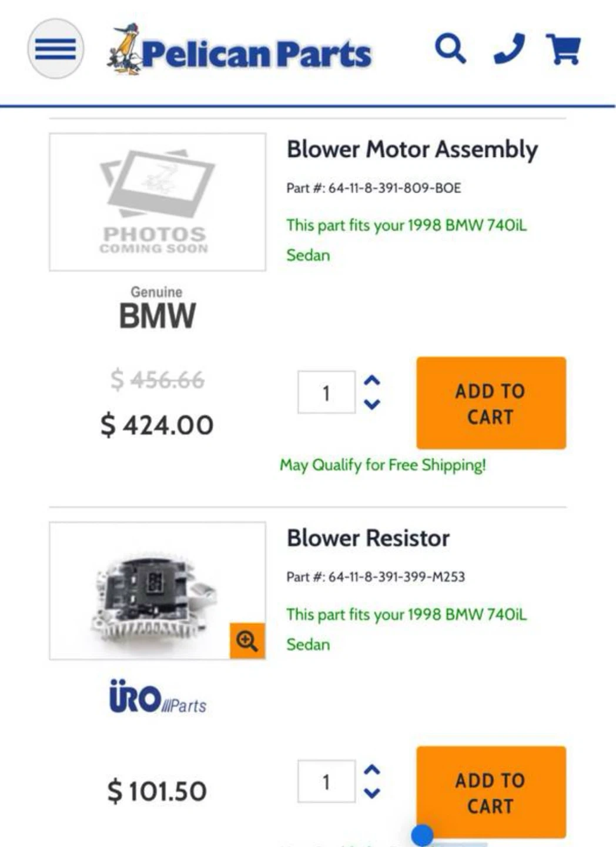Increase Blower Resistor quantity
Image resolution: width=616 pixels, height=847 pixels.
[371, 770]
